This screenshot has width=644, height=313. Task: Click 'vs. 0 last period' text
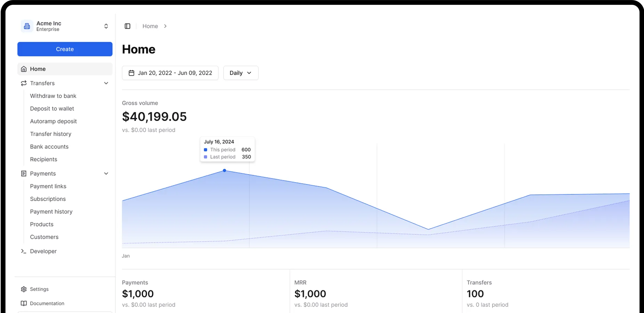click(488, 305)
